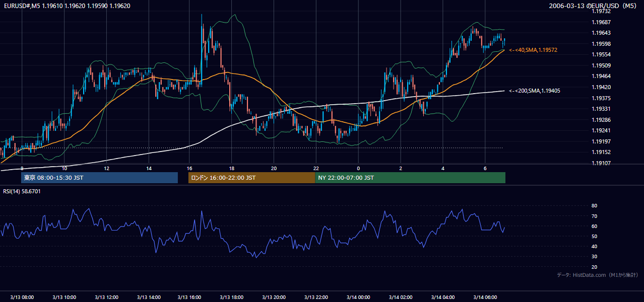The width and height of the screenshot is (644, 302).
Task: Click hour tick 18 under the price chart
Action: point(231,168)
